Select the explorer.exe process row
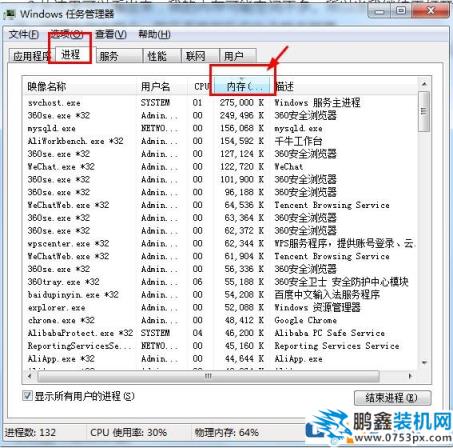Viewport: 453px width, 448px height. coord(220,308)
